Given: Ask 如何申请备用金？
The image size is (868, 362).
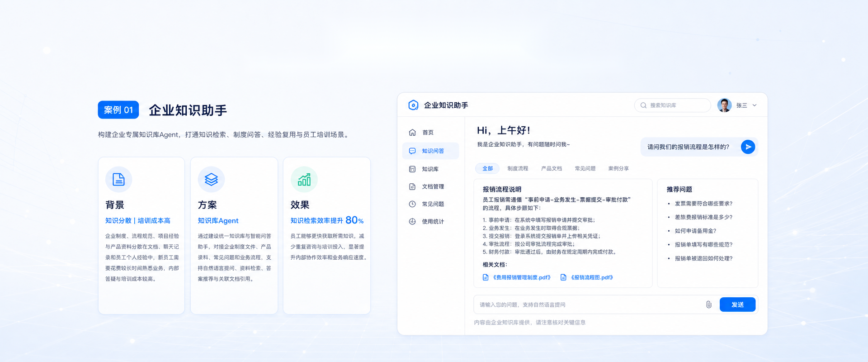Looking at the screenshot, I should (x=695, y=231).
